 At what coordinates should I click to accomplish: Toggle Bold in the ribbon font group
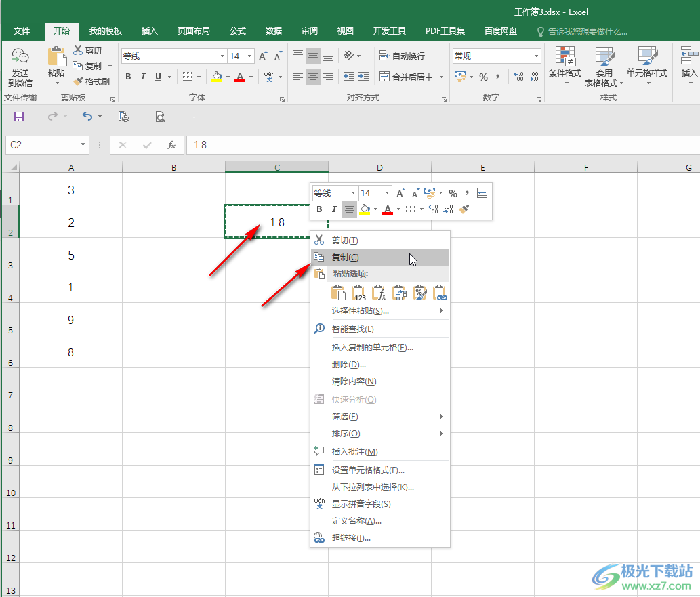coord(128,77)
